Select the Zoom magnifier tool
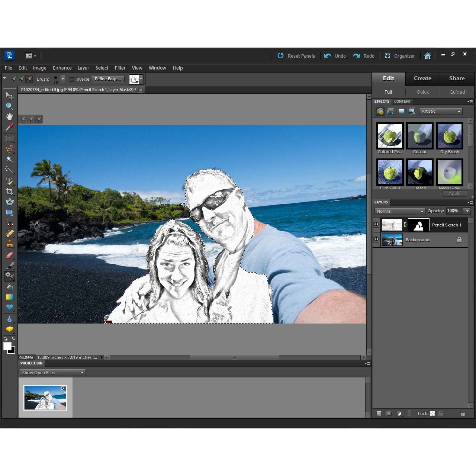The image size is (476, 476). 10,106
